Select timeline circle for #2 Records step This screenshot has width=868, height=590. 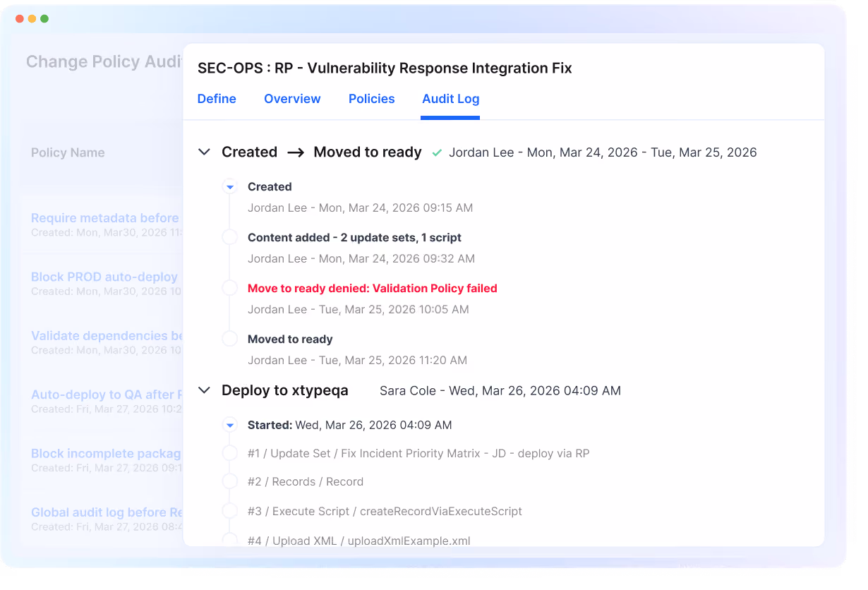230,482
